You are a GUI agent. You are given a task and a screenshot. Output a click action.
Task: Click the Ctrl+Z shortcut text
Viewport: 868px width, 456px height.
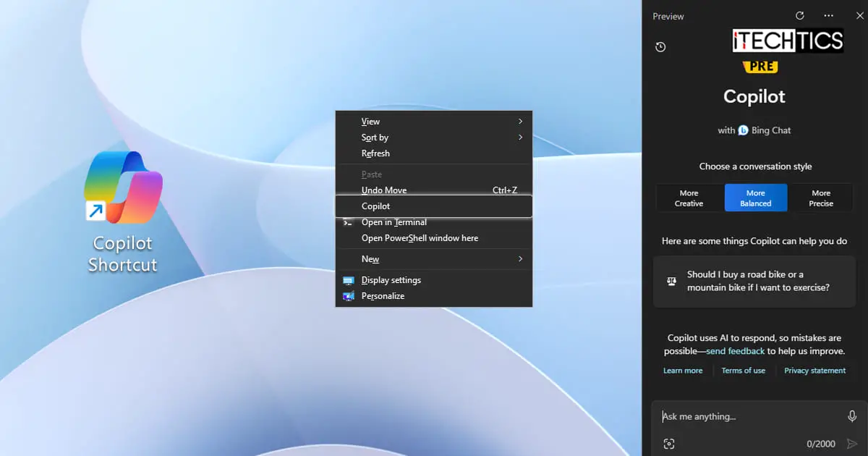pyautogui.click(x=505, y=190)
